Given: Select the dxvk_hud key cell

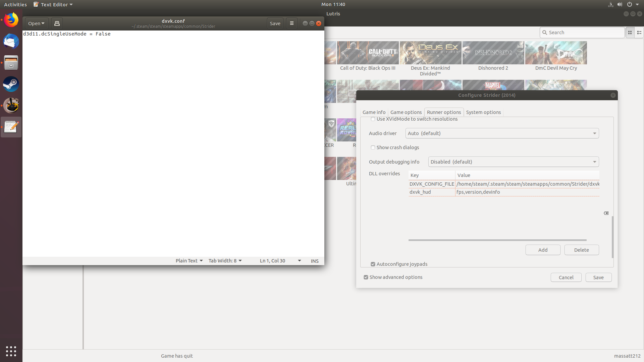Looking at the screenshot, I should pos(432,192).
